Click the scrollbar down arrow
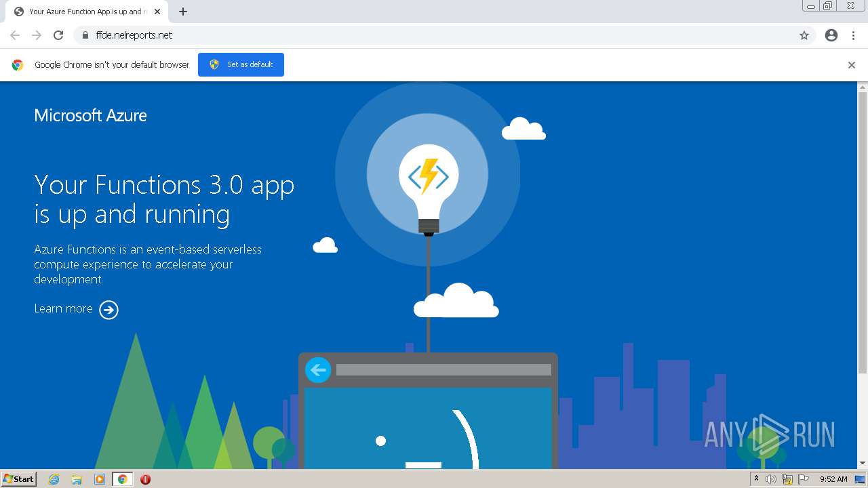 (x=863, y=464)
